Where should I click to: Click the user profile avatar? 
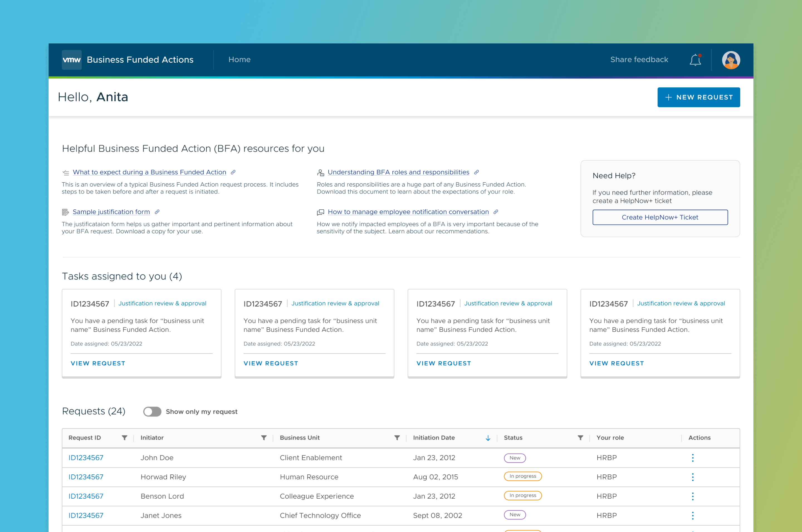pyautogui.click(x=730, y=60)
